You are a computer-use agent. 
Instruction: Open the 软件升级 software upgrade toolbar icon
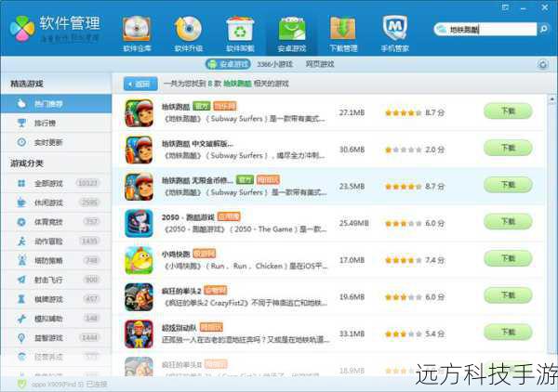coord(189,34)
